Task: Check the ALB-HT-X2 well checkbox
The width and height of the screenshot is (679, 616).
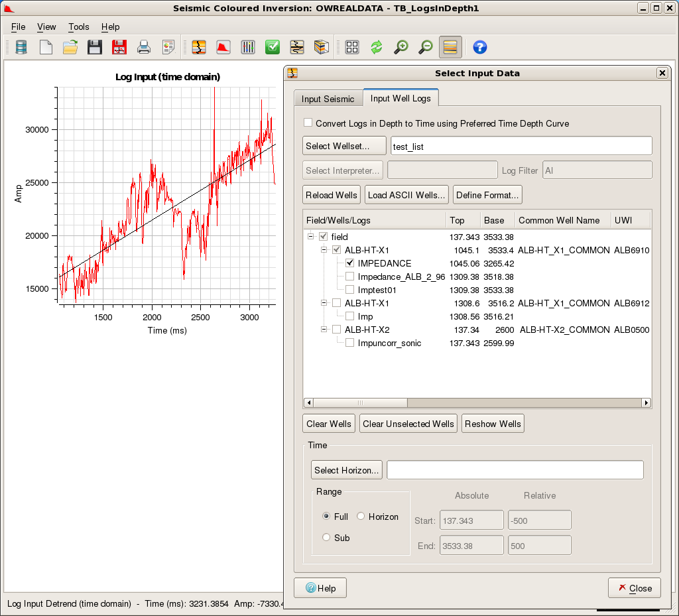Action: point(336,329)
